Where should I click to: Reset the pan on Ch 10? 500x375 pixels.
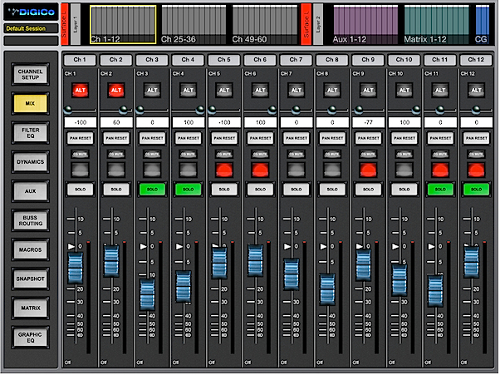tap(404, 138)
